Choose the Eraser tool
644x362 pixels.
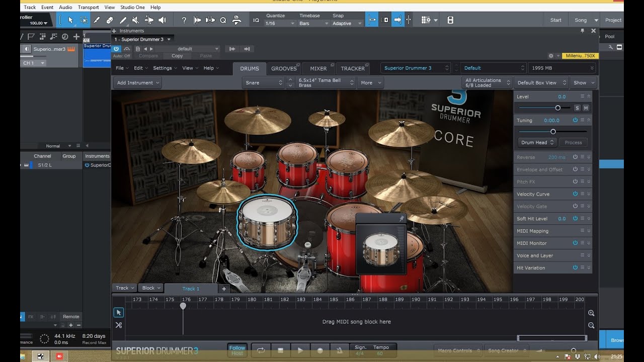110,20
